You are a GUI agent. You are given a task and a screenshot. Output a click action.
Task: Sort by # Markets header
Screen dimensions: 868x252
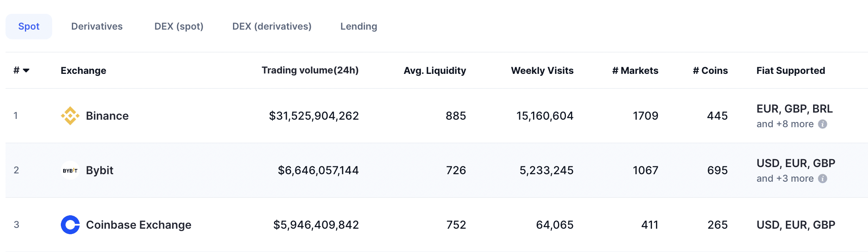[x=635, y=71]
